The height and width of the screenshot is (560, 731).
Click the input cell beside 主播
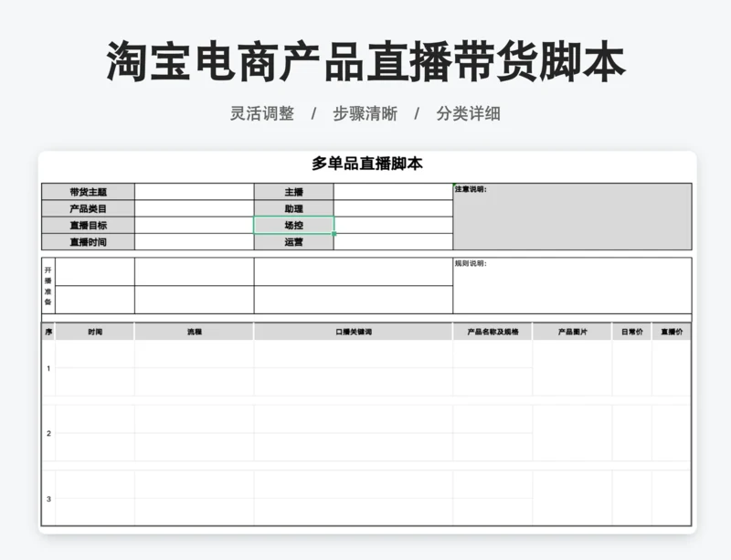tap(393, 192)
